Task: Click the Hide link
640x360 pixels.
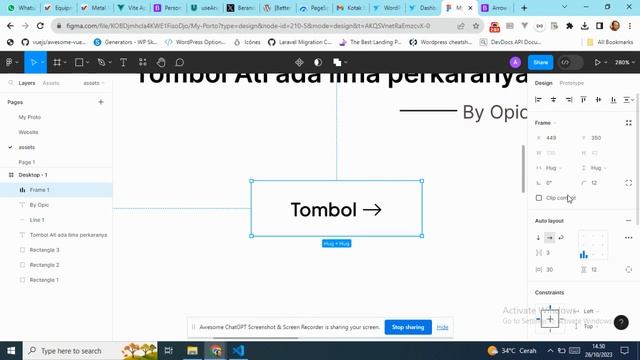Action: coord(442,327)
